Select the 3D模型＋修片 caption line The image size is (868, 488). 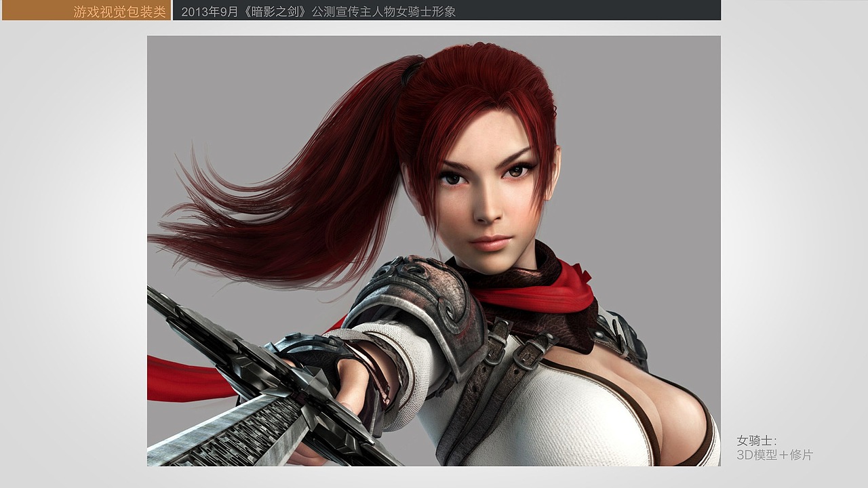pos(774,455)
